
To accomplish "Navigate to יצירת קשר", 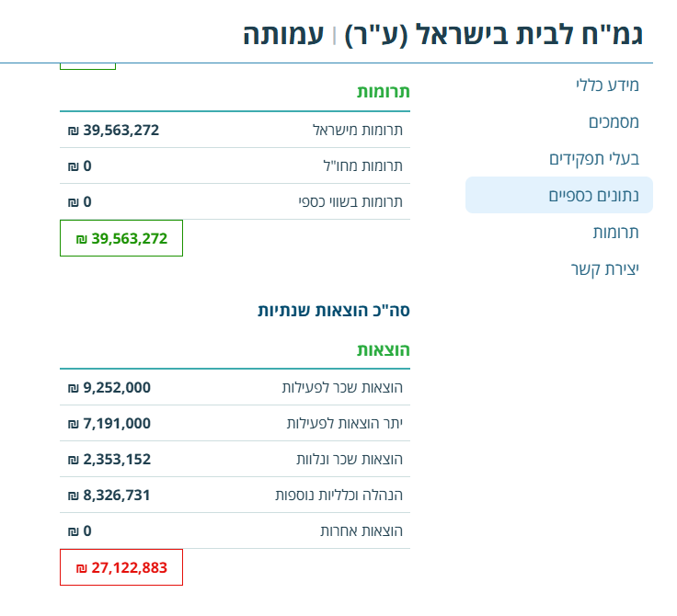I will coord(603,269).
